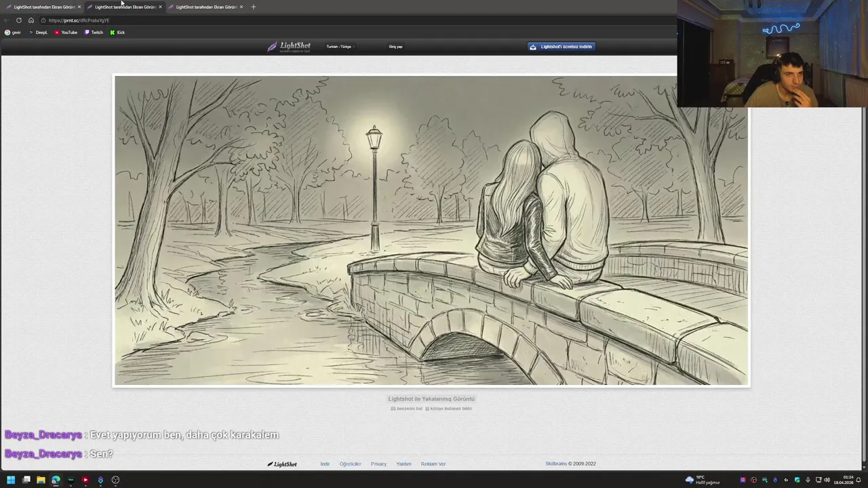Select the second LightShot browser tab
The image size is (868, 488).
click(124, 7)
